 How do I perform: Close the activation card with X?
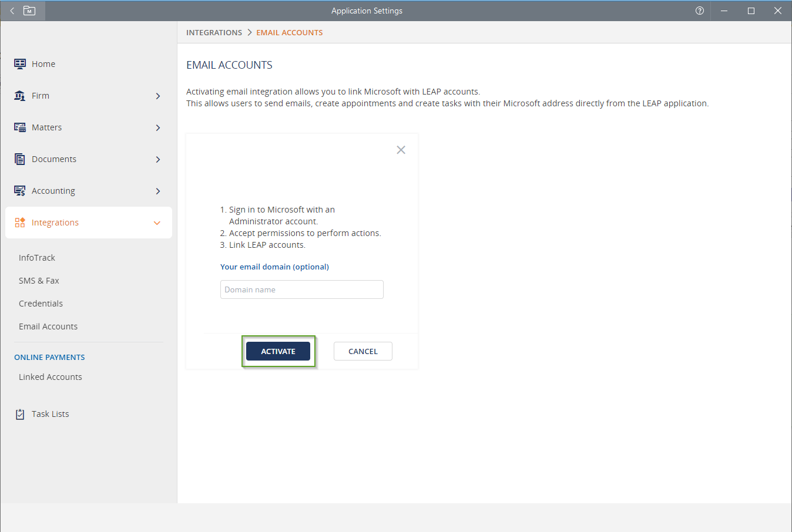[401, 150]
